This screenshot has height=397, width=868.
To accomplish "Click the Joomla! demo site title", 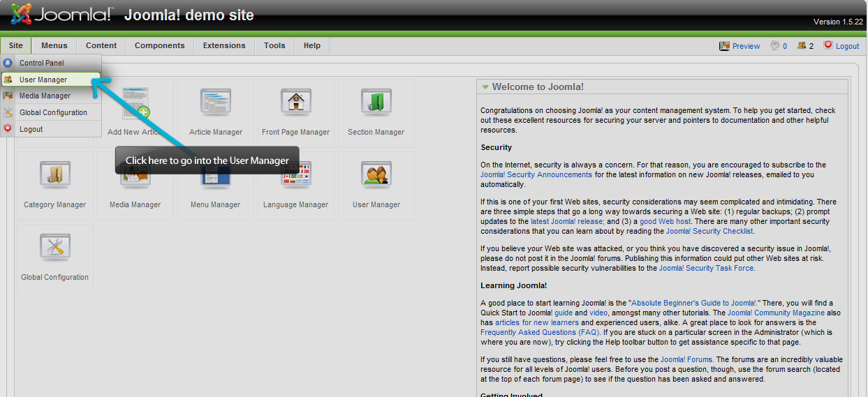I will tap(189, 15).
